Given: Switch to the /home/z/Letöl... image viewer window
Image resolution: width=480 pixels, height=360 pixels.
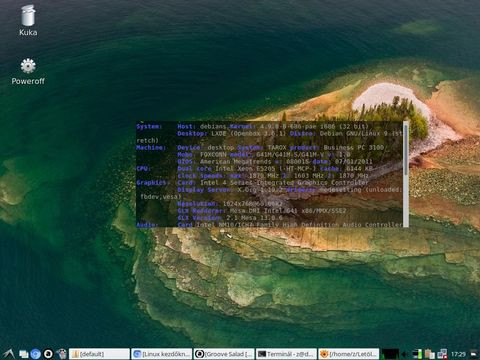Looking at the screenshot, I should coord(349,354).
